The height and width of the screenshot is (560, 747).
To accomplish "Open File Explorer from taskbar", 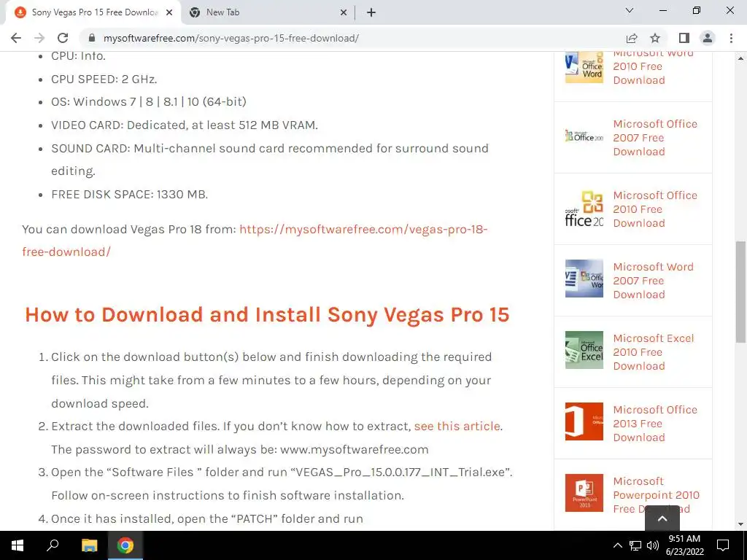I will pos(89,545).
